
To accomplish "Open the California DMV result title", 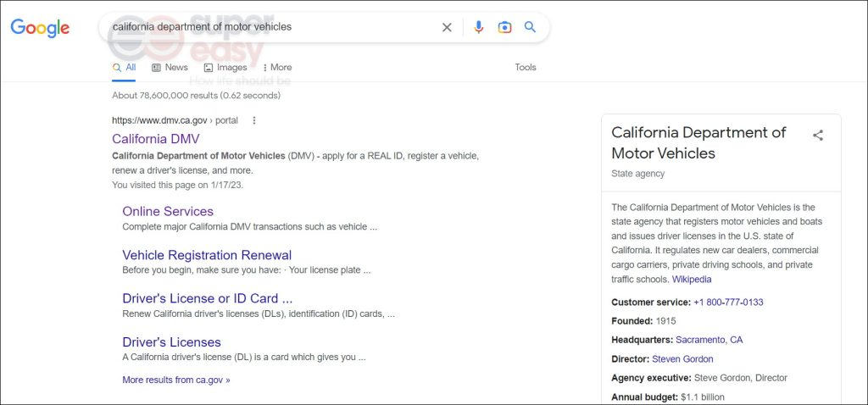I will point(156,138).
